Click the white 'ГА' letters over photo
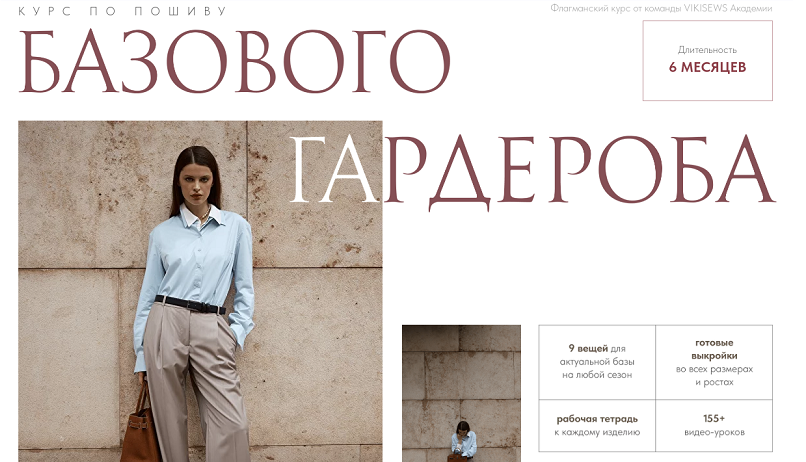The image size is (806, 462). [x=335, y=170]
